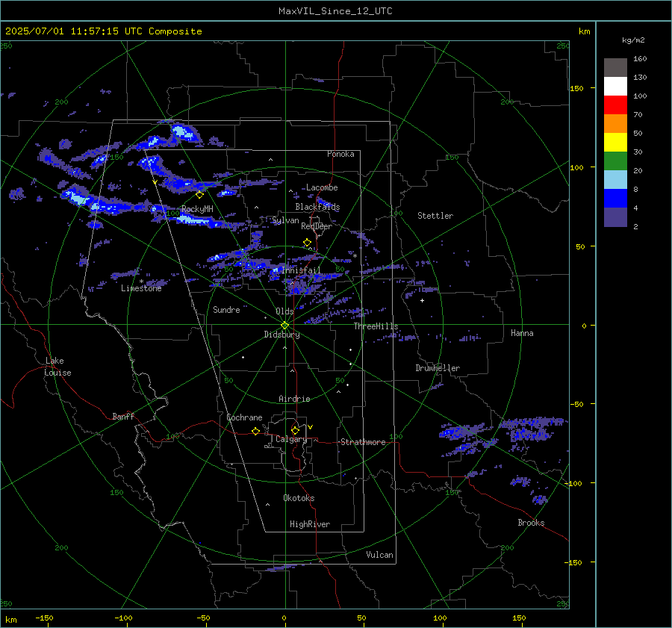Screen dimensions: 672x628
Task: Select the purple 2-4 legend swatch
Action: 615,217
